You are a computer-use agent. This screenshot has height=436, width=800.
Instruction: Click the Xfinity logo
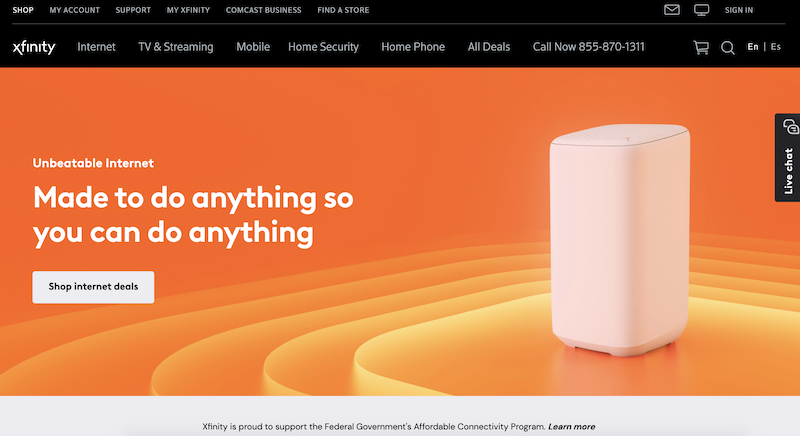click(x=34, y=47)
